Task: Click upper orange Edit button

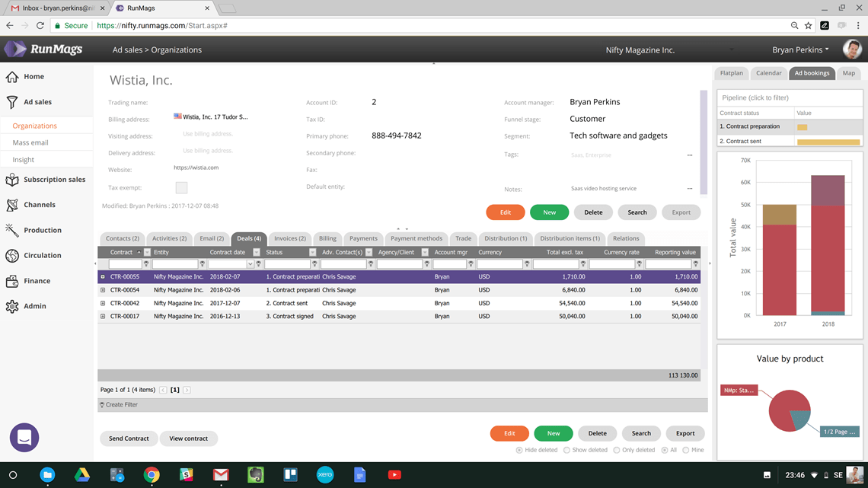Action: 506,212
